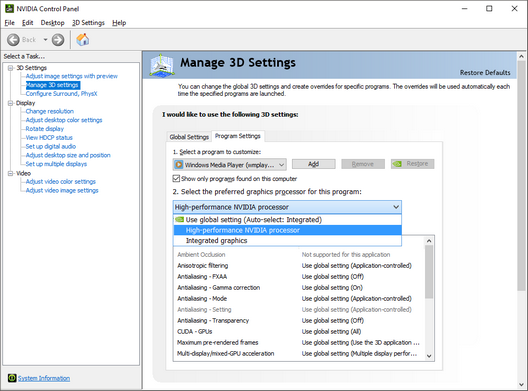Collapse the 3D Settings tree node

[11, 68]
